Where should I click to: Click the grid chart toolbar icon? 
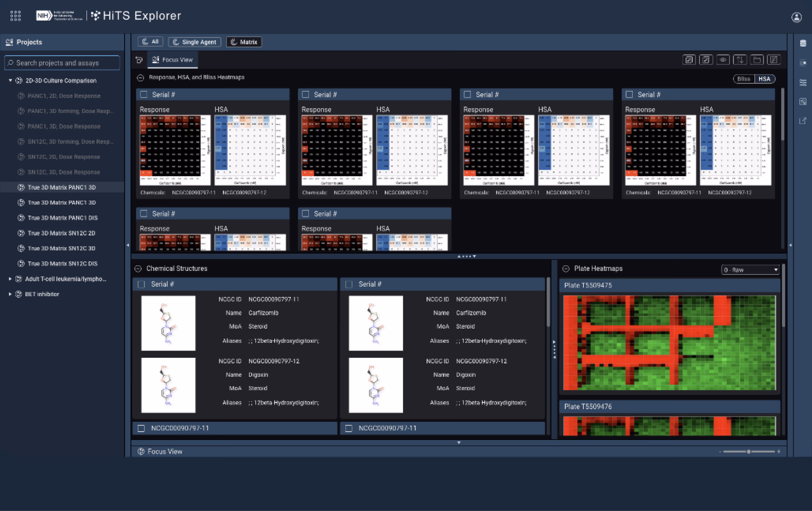[774, 60]
